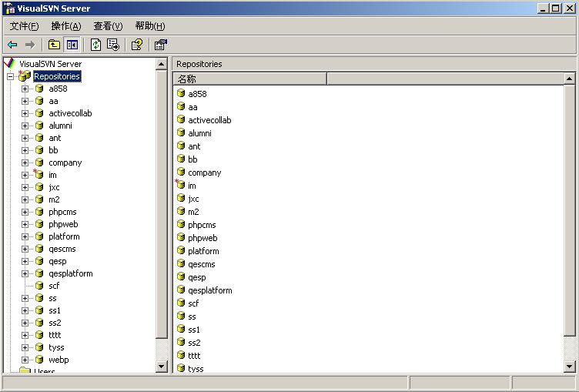Select the VisualSVN Server root label in tree

tap(50, 64)
